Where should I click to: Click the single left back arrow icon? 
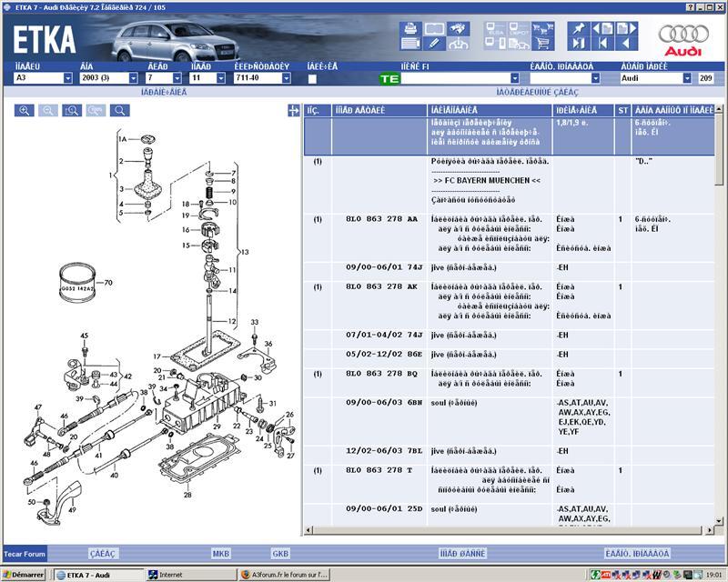coord(626,44)
